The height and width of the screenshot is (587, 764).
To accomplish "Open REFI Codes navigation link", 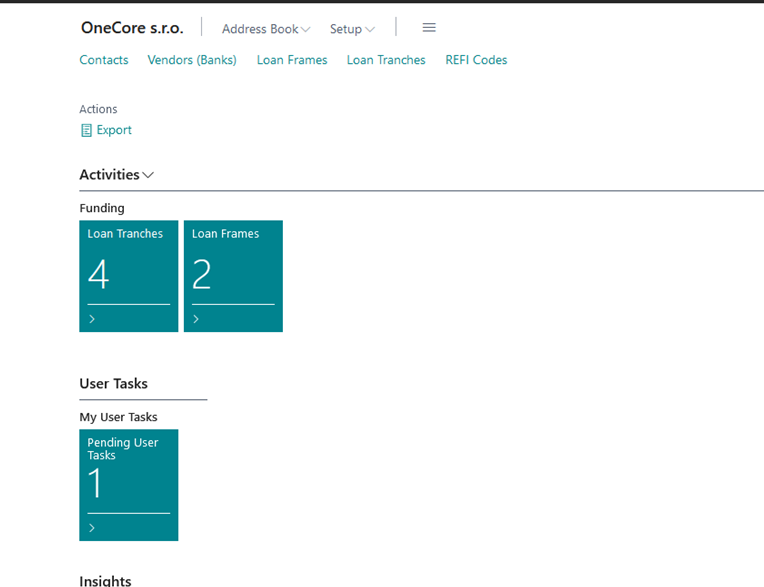I will click(476, 60).
